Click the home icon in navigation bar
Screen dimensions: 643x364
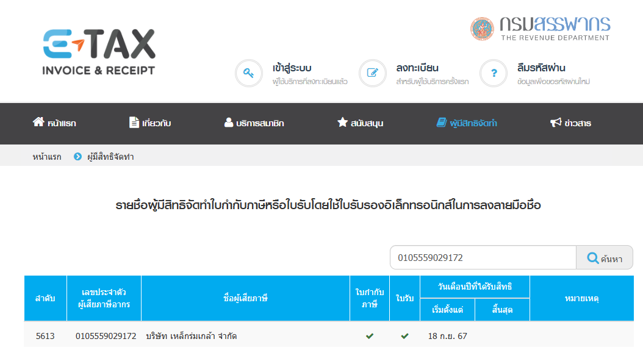38,123
